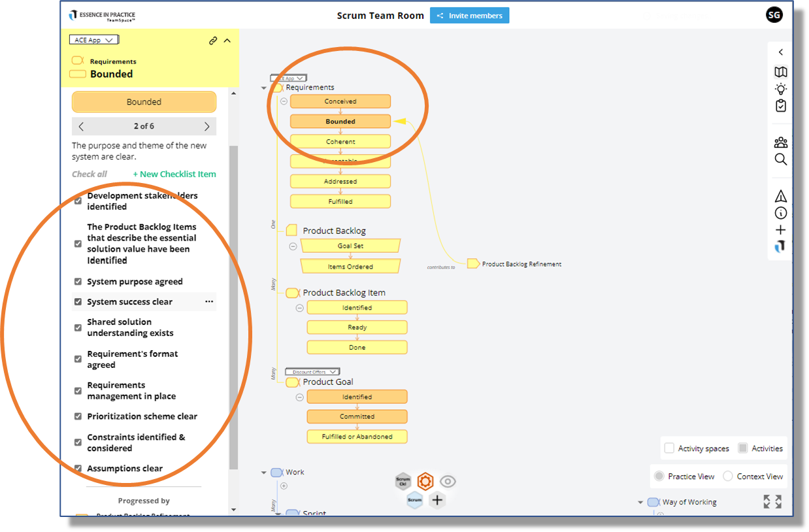Open the map icon in right sidebar
Screen dimensions: 809x532
[780, 72]
